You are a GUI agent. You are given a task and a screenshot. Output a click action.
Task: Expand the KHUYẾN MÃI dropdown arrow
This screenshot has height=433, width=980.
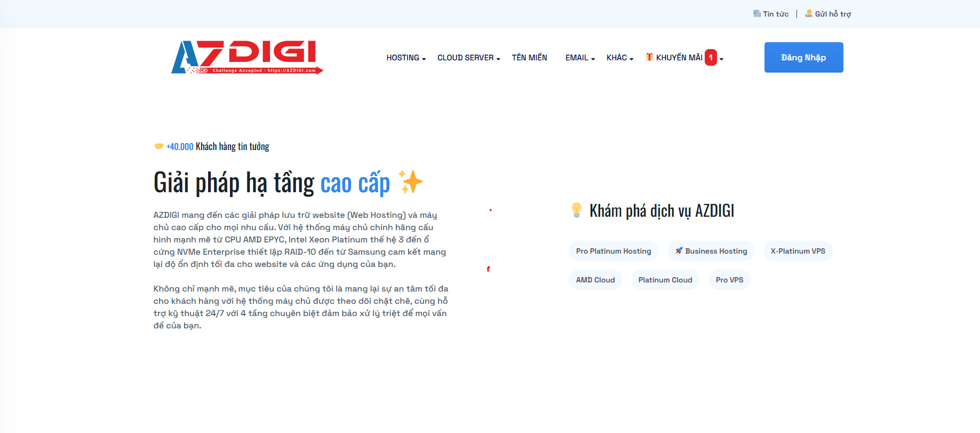721,59
